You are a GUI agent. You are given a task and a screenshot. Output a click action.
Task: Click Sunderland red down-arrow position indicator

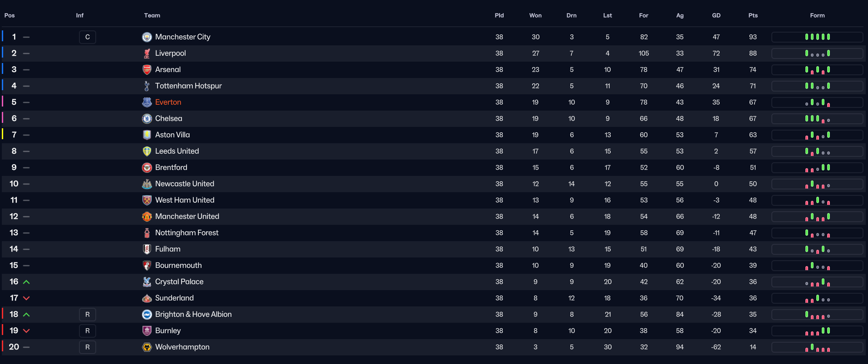click(26, 298)
